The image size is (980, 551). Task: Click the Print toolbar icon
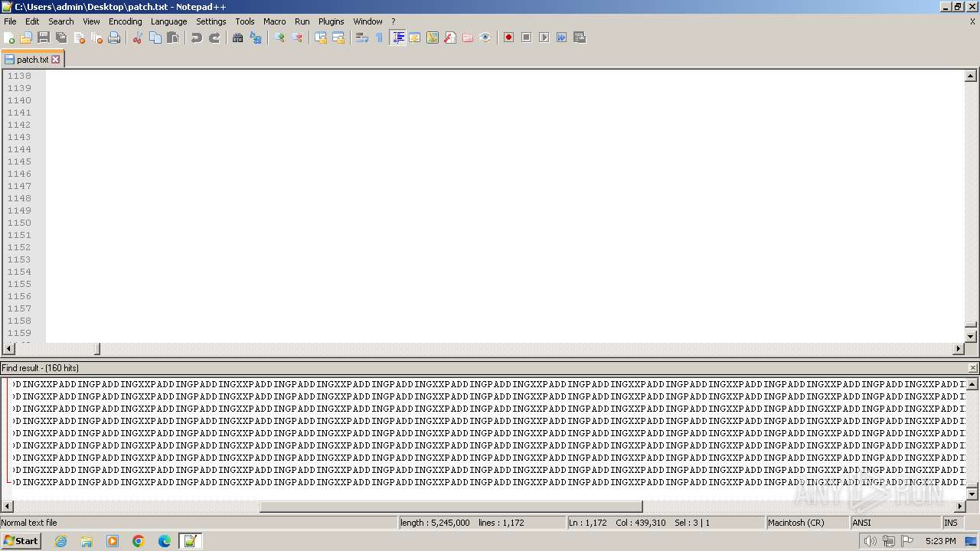coord(114,37)
